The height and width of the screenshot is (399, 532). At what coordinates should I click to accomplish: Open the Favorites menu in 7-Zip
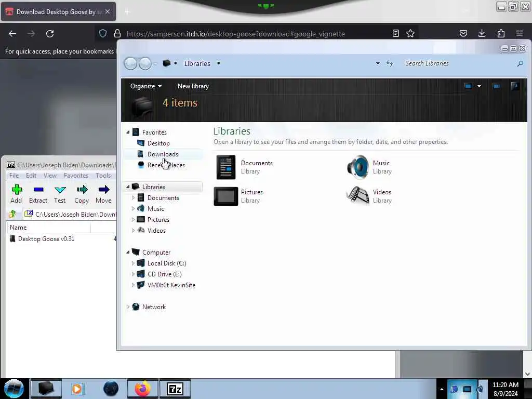pyautogui.click(x=76, y=176)
